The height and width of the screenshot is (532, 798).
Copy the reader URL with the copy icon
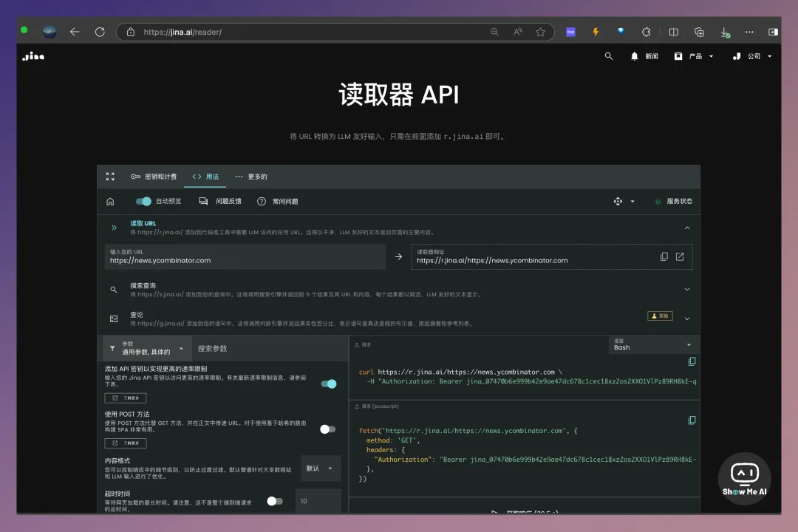click(x=664, y=256)
